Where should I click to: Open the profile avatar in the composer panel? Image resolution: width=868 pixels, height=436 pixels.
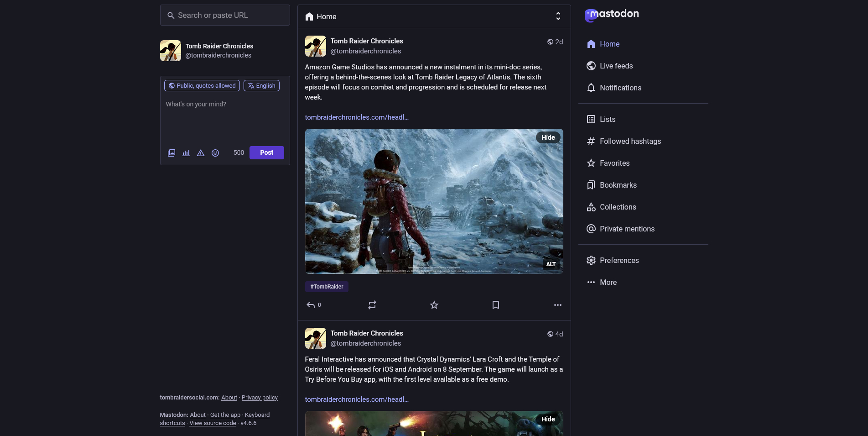171,51
